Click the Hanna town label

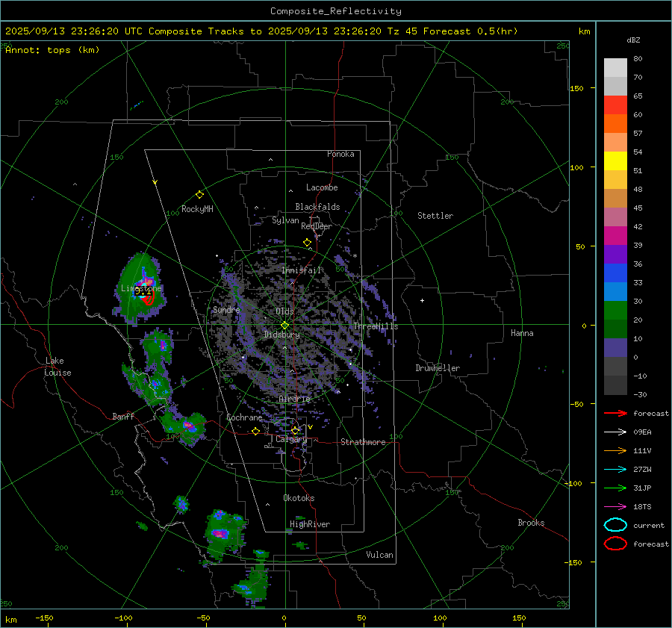pyautogui.click(x=522, y=333)
